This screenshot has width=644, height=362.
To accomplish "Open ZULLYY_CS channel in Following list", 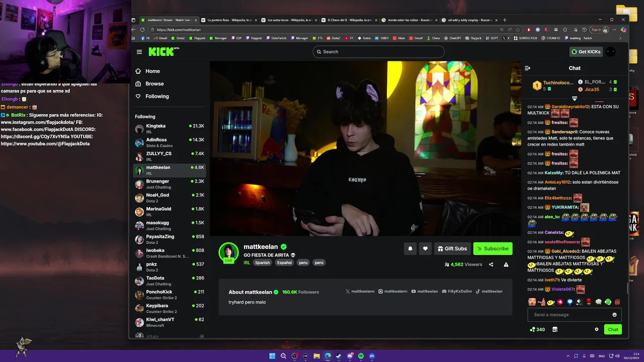I will tap(170, 156).
